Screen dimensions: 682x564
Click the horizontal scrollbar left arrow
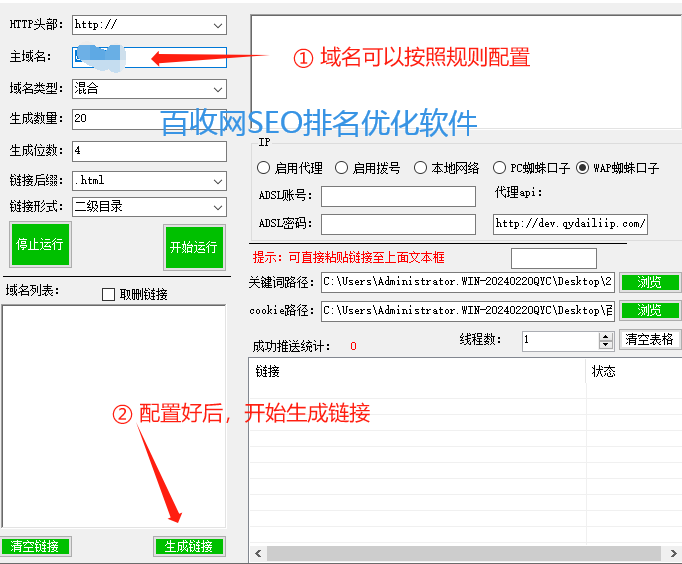point(258,554)
